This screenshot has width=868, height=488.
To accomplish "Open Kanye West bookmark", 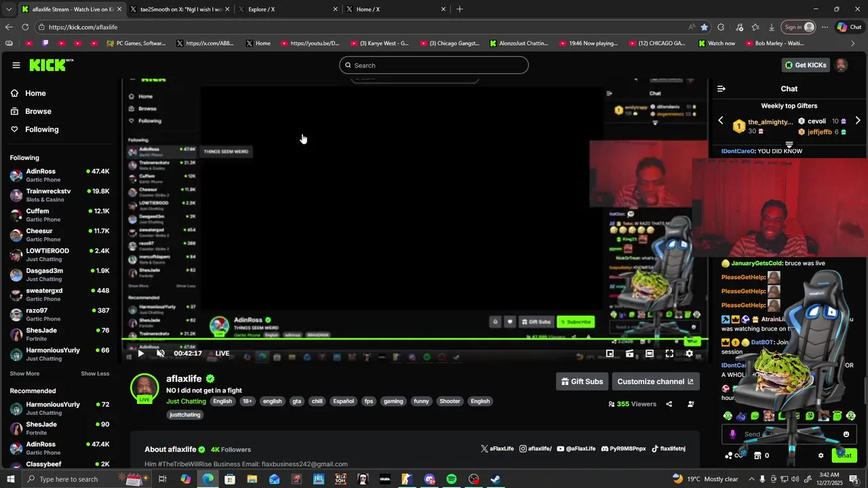I will (380, 43).
